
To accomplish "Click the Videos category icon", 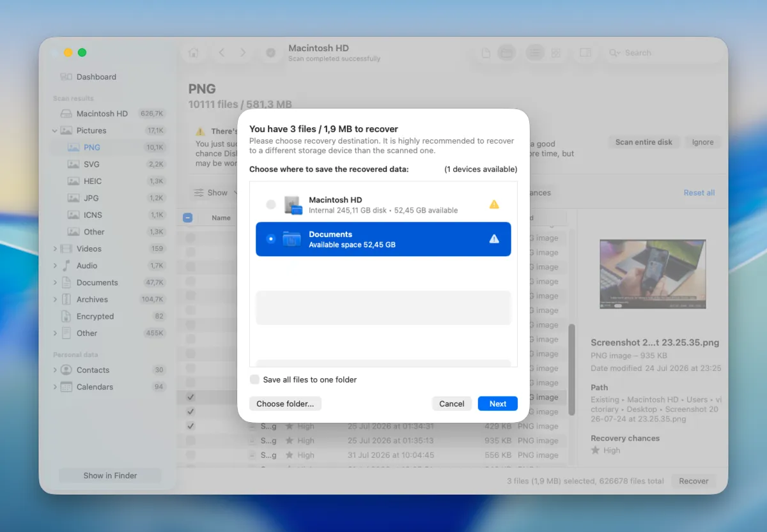I will tap(66, 248).
